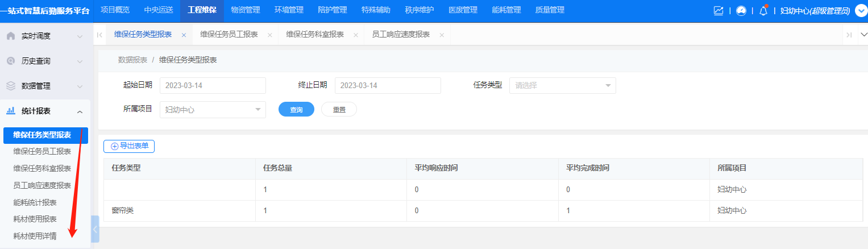Open the chart statistics icon in header
The width and height of the screenshot is (868, 249).
pyautogui.click(x=719, y=11)
